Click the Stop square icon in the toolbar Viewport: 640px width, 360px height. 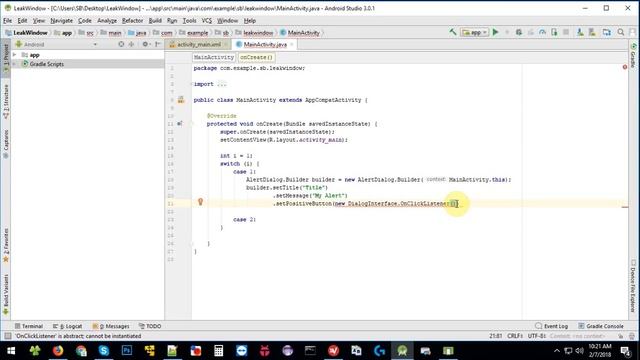click(x=566, y=32)
